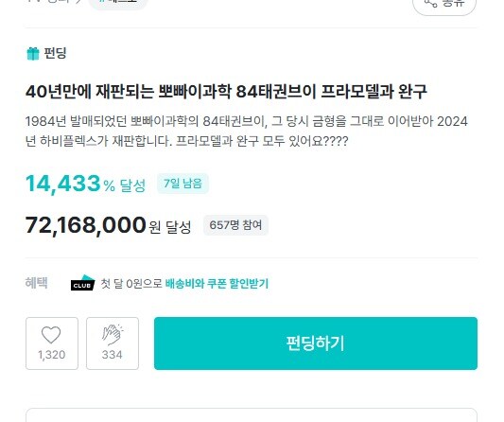Click the 334 support count
Image resolution: width=504 pixels, height=422 pixels.
[113, 355]
